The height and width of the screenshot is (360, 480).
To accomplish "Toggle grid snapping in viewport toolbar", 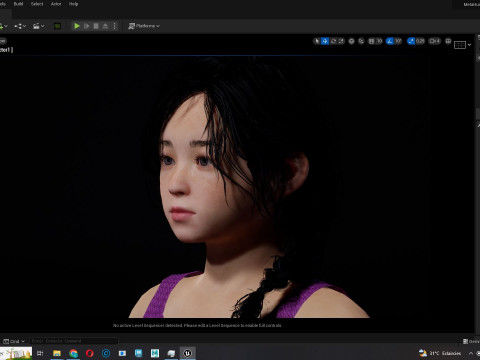I will (x=371, y=41).
